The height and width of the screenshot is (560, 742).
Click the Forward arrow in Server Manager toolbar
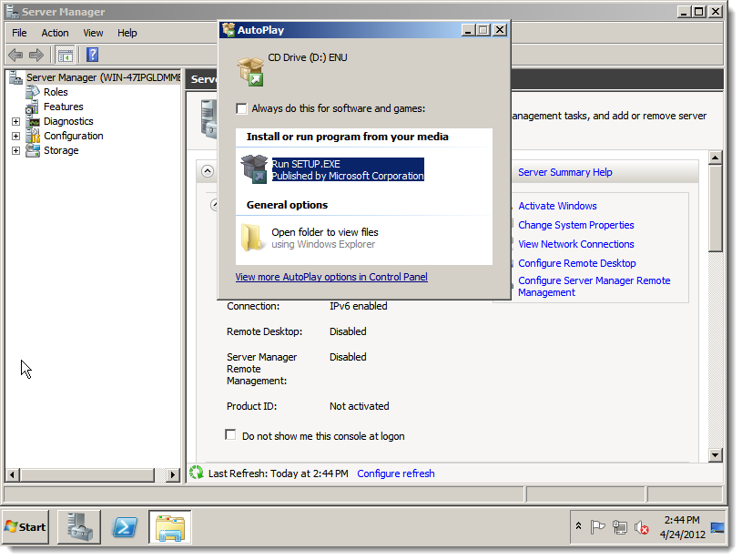(36, 55)
